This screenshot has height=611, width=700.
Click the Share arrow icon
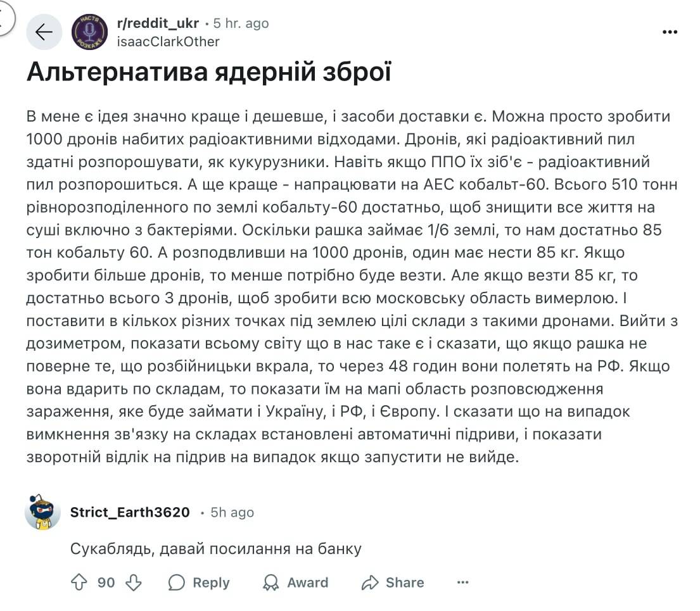pyautogui.click(x=370, y=583)
